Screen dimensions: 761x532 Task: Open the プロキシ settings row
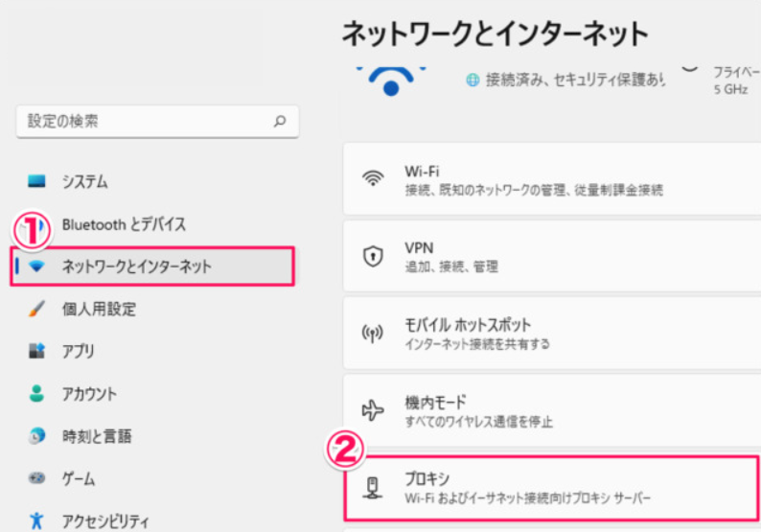pyautogui.click(x=551, y=488)
